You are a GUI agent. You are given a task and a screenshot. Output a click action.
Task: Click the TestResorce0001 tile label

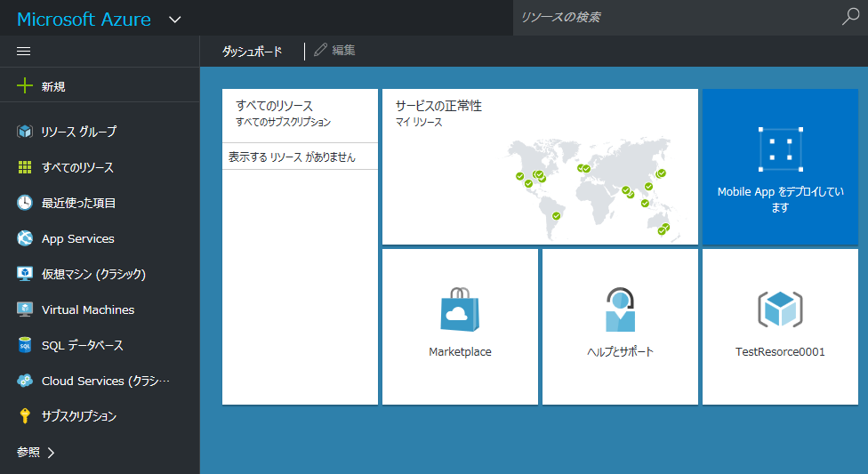click(780, 351)
